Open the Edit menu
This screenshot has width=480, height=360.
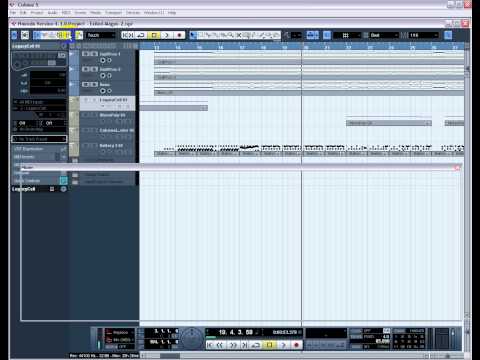pyautogui.click(x=23, y=13)
